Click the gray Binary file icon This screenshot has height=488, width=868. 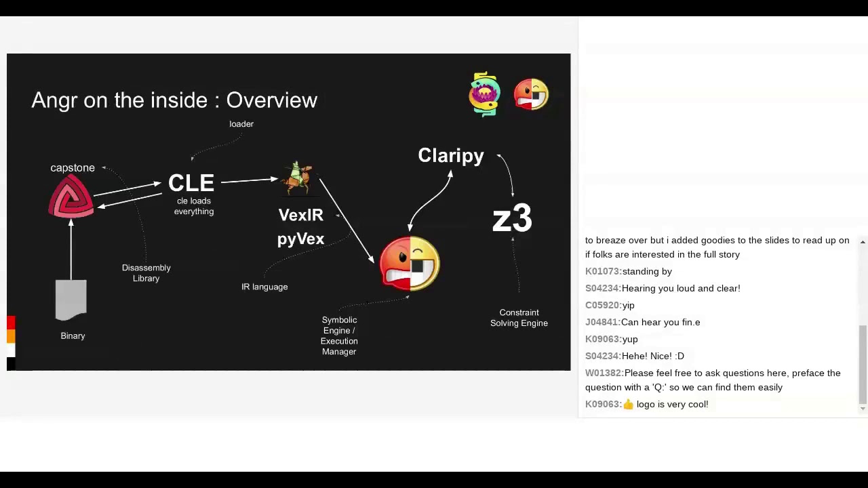pyautogui.click(x=71, y=300)
